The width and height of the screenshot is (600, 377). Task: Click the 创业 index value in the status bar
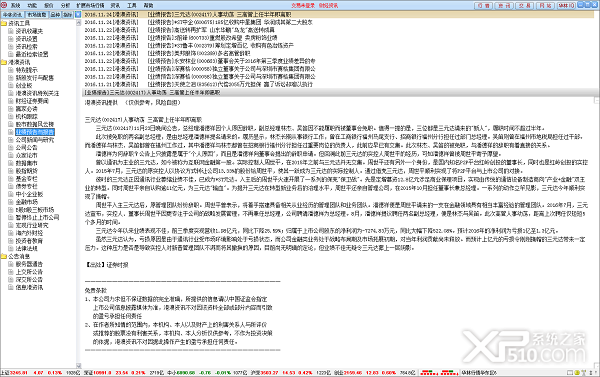pos(353,372)
